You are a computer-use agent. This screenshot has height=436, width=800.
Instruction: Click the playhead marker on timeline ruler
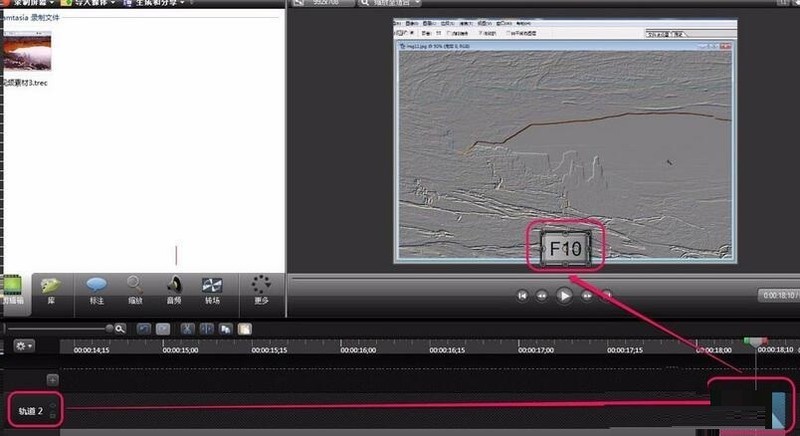pos(755,342)
